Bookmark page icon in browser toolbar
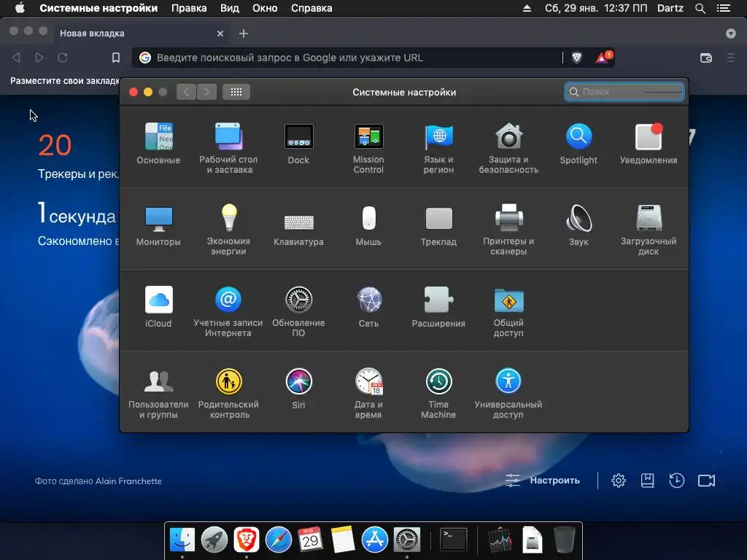 [116, 58]
